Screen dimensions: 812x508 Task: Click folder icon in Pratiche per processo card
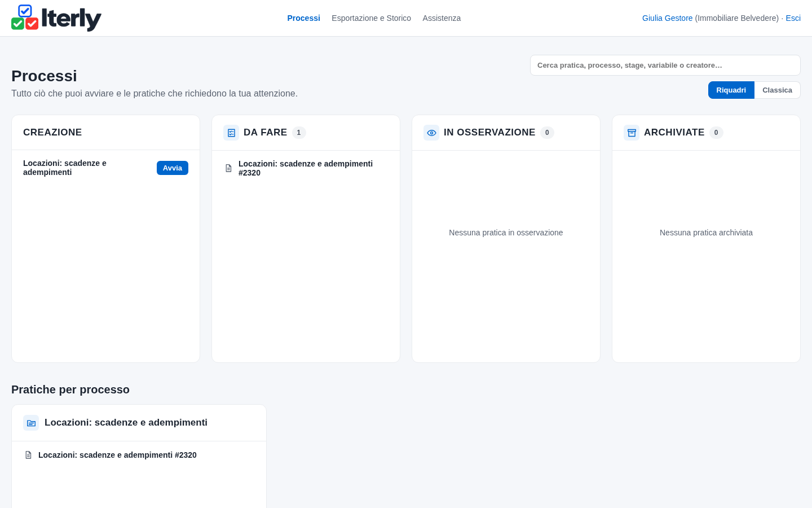[31, 423]
